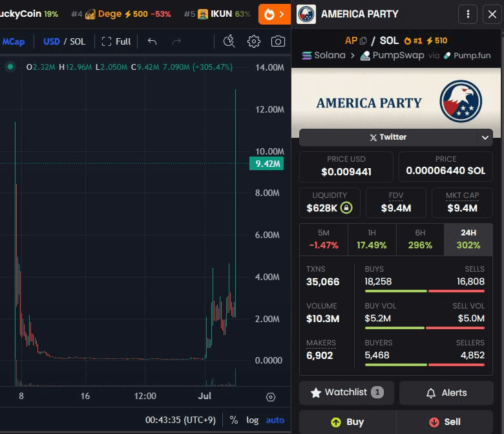Viewport: 504px width, 434px height.
Task: Add token to Watchlist
Action: (x=346, y=393)
